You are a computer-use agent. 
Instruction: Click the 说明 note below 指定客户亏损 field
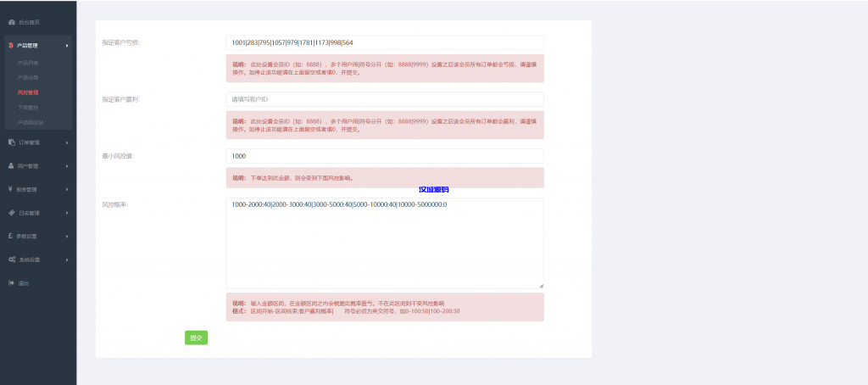(x=385, y=68)
